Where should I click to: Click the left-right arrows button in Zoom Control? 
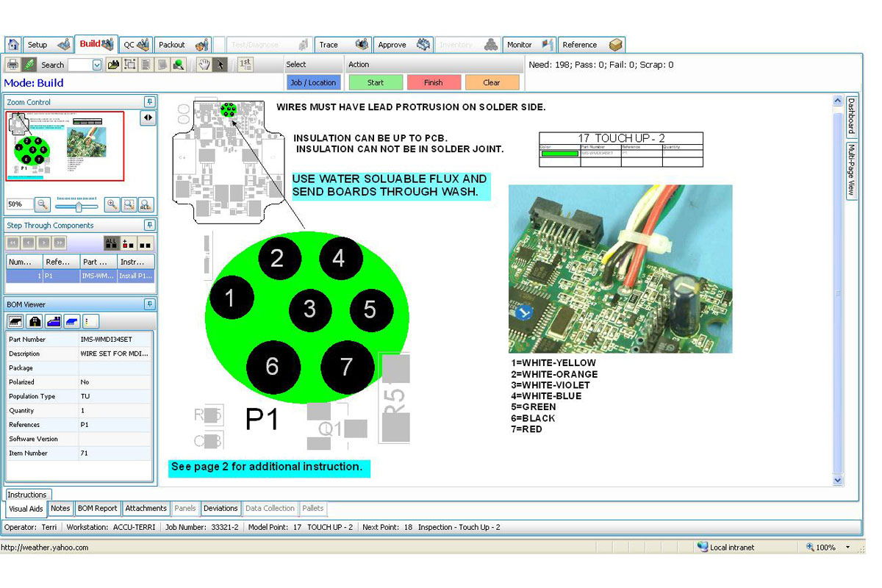click(x=148, y=118)
